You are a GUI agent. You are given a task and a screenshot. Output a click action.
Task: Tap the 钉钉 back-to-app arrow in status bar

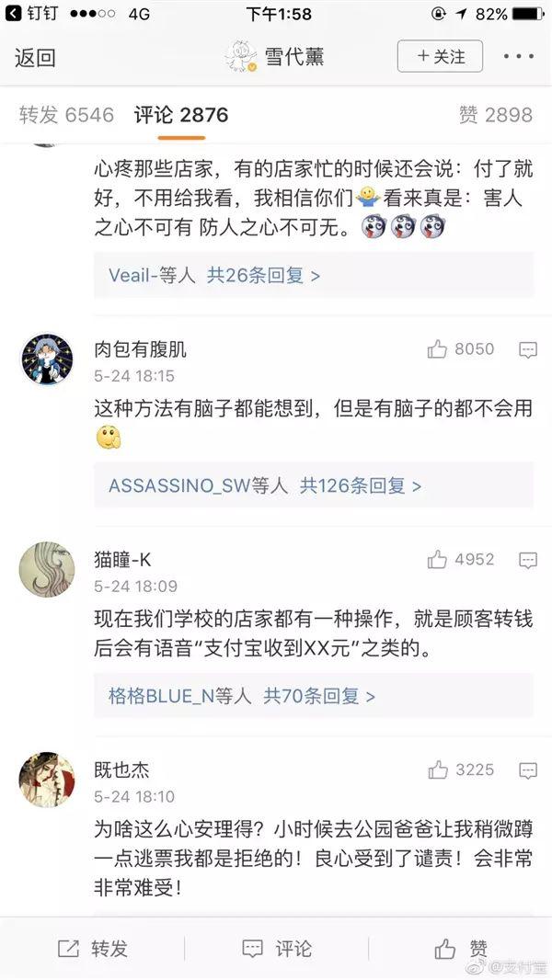click(x=13, y=13)
